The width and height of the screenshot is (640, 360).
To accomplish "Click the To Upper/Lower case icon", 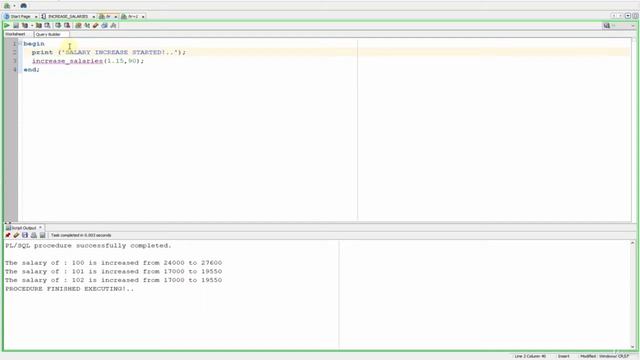I will click(x=87, y=25).
